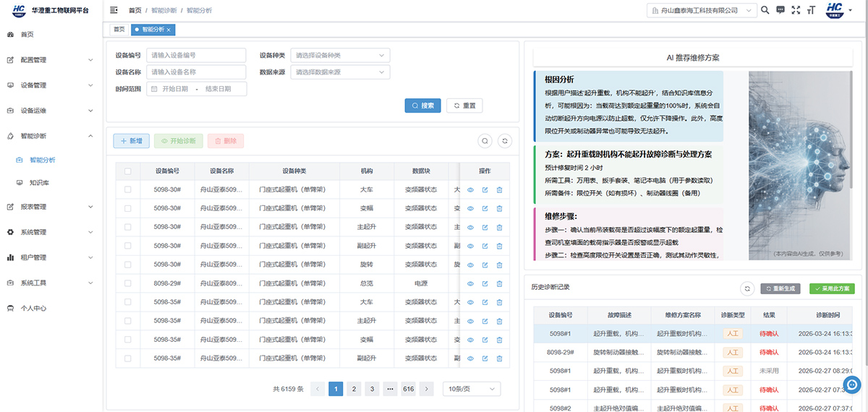
Task: Open the header search magnifier icon
Action: 765,10
